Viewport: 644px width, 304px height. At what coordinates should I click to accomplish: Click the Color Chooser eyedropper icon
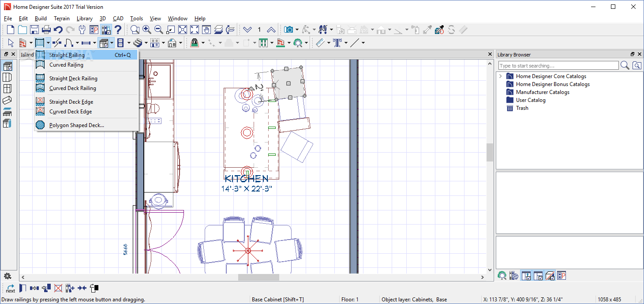point(439,30)
